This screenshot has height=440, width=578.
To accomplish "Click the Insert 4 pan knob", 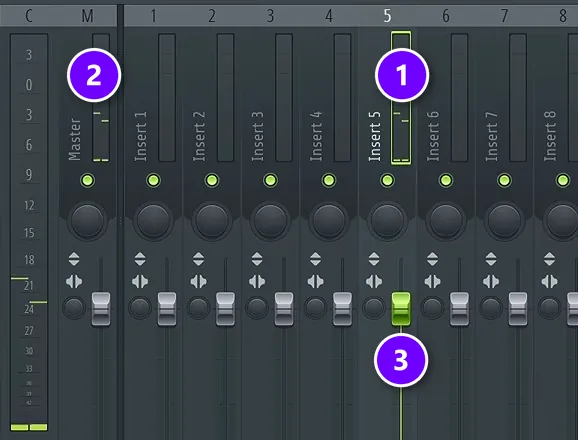I will pyautogui.click(x=329, y=220).
